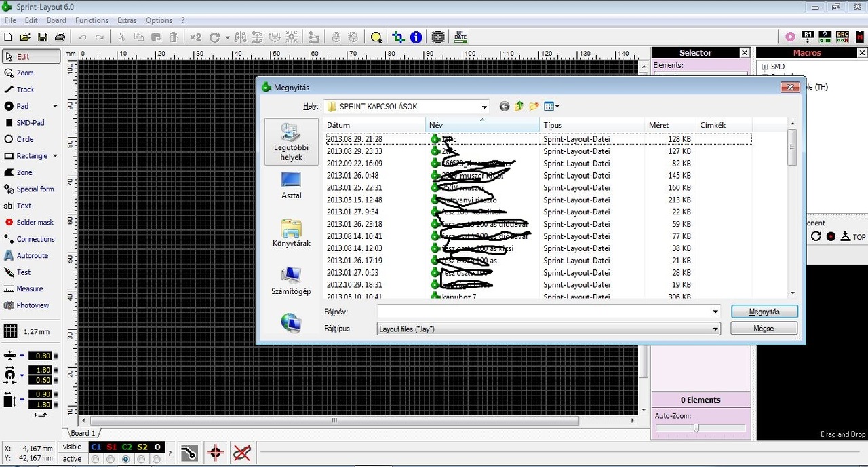
Task: Open the Board menu
Action: pos(56,20)
